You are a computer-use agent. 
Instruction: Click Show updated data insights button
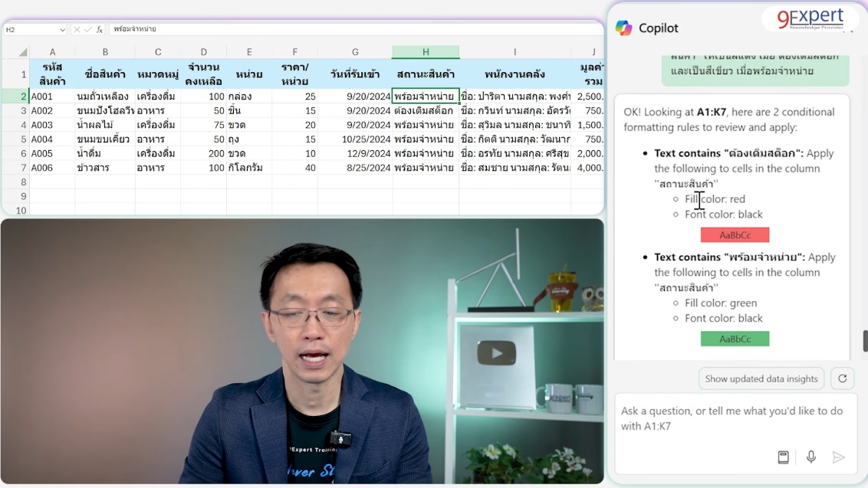761,378
